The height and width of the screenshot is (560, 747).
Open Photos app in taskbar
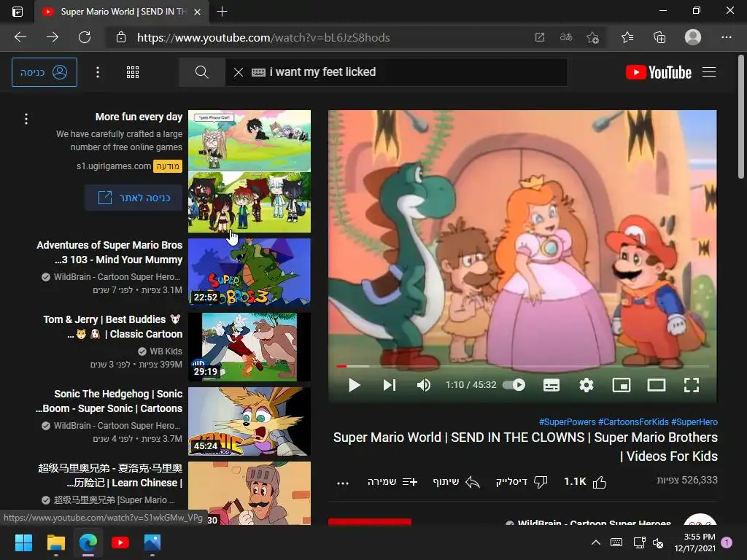[x=152, y=542]
